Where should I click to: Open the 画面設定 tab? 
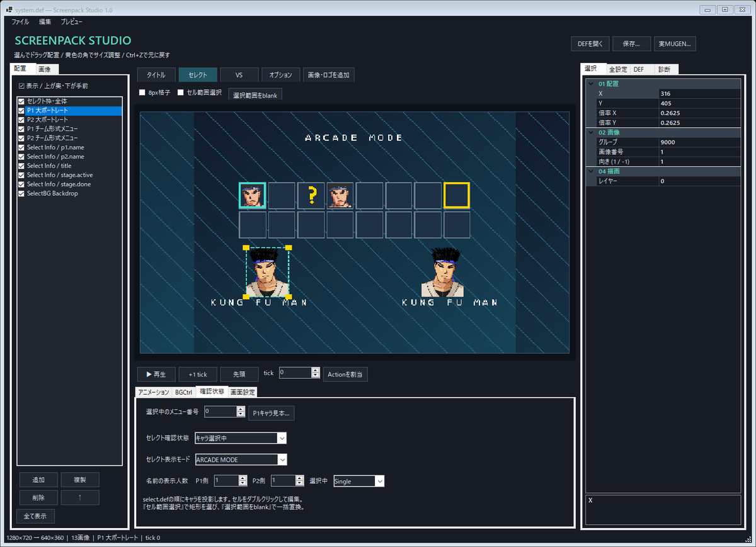[x=243, y=392]
